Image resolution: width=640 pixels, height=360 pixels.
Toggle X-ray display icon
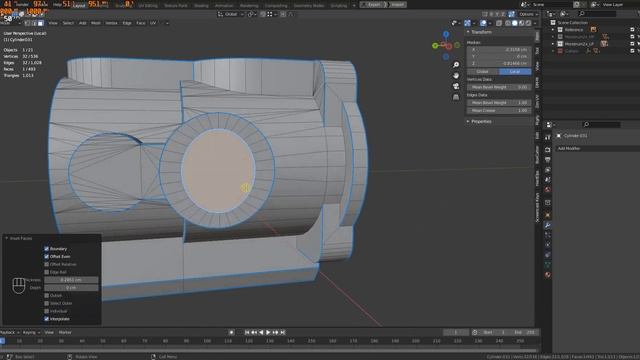click(x=499, y=23)
